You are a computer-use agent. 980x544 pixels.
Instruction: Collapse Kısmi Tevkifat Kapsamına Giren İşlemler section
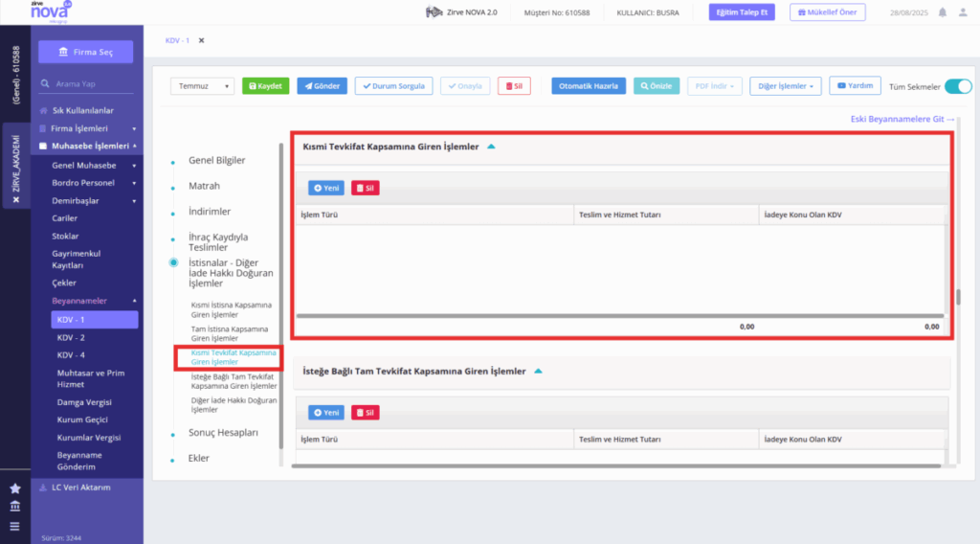491,147
